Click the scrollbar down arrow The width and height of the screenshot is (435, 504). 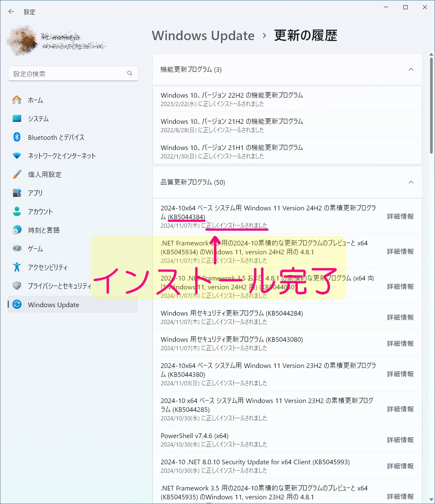point(431,500)
